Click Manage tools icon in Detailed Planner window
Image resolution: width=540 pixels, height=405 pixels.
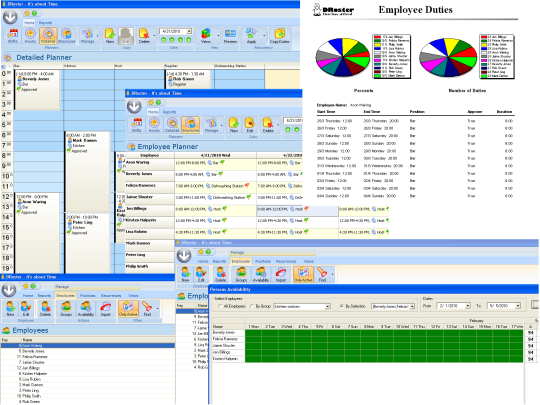tap(87, 36)
